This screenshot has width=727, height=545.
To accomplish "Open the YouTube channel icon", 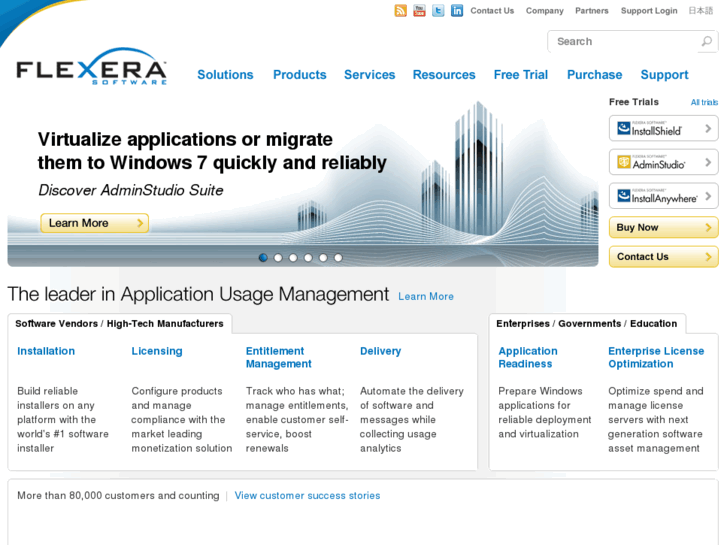I will (x=419, y=11).
